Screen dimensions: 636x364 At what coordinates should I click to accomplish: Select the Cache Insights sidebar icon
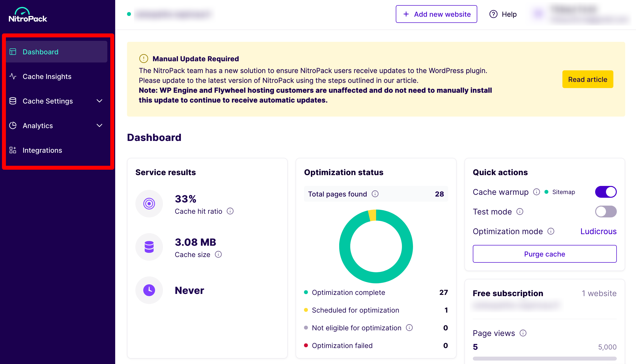tap(13, 76)
